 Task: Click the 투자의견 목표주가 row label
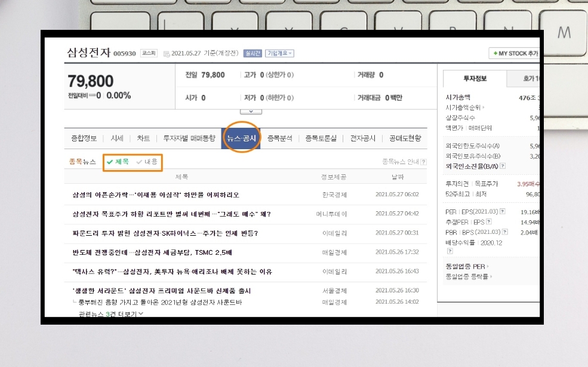point(472,184)
